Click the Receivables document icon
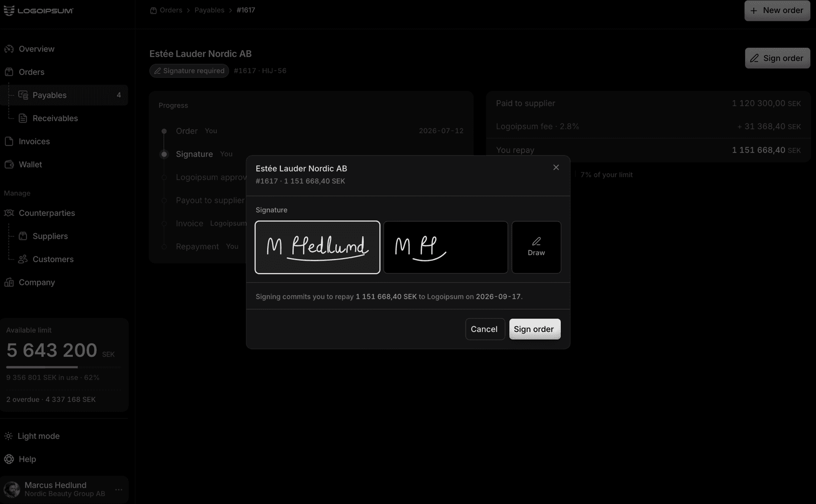 pos(23,118)
